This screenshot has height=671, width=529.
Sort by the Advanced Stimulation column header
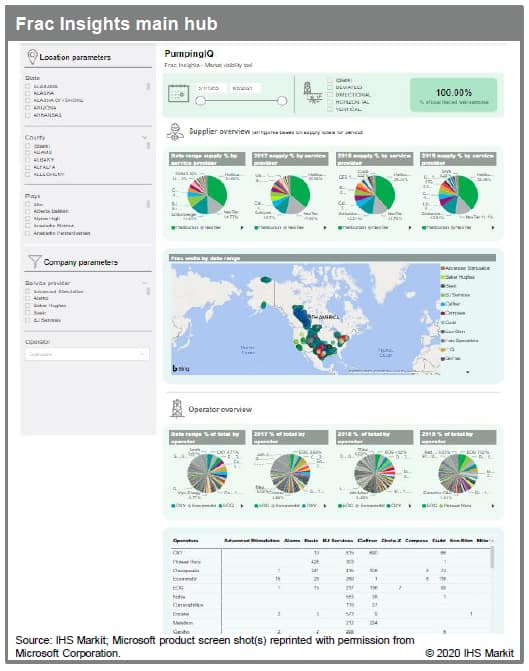point(252,540)
